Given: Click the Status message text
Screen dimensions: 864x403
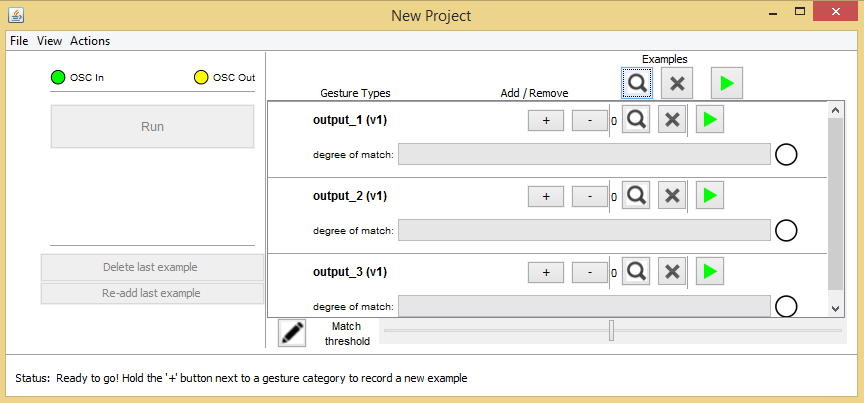Looking at the screenshot, I should 241,379.
